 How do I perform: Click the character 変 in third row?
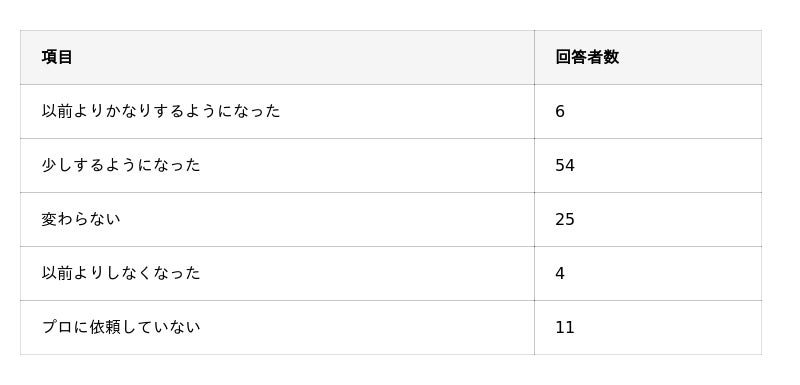49,219
